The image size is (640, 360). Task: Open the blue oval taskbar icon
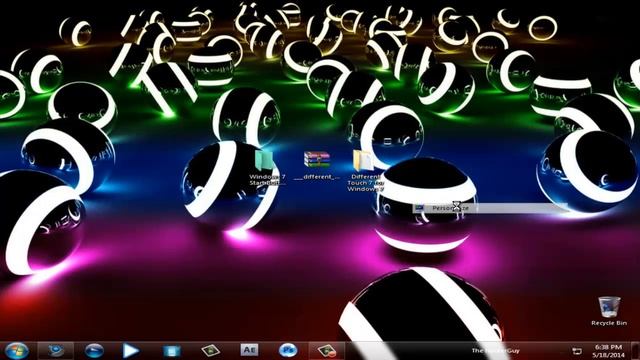tap(94, 351)
